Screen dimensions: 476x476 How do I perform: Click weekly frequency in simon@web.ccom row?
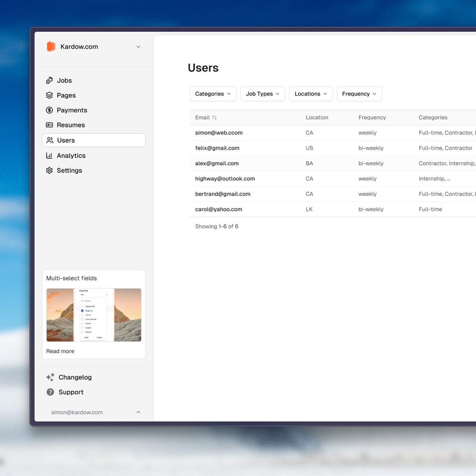367,133
